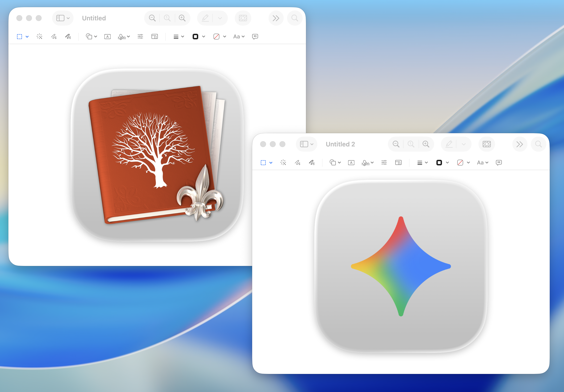
Task: Open Shape Style line thickness in Untitled window
Action: coord(176,37)
